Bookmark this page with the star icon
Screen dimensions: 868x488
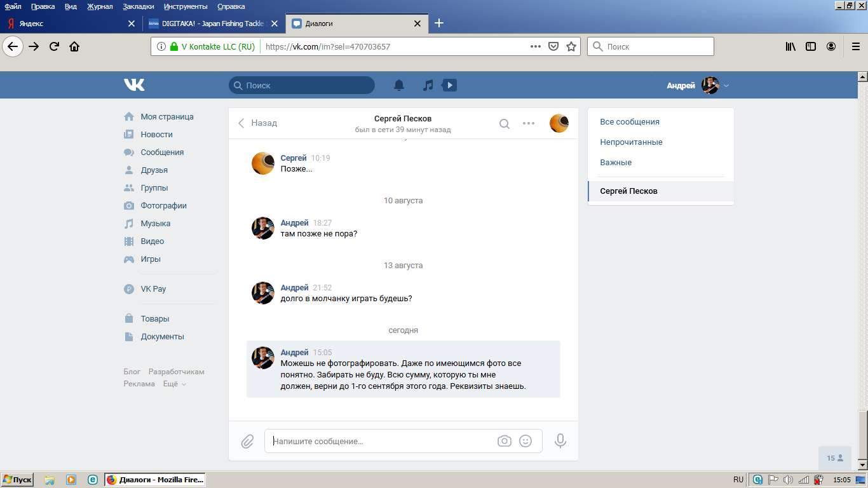tap(571, 46)
